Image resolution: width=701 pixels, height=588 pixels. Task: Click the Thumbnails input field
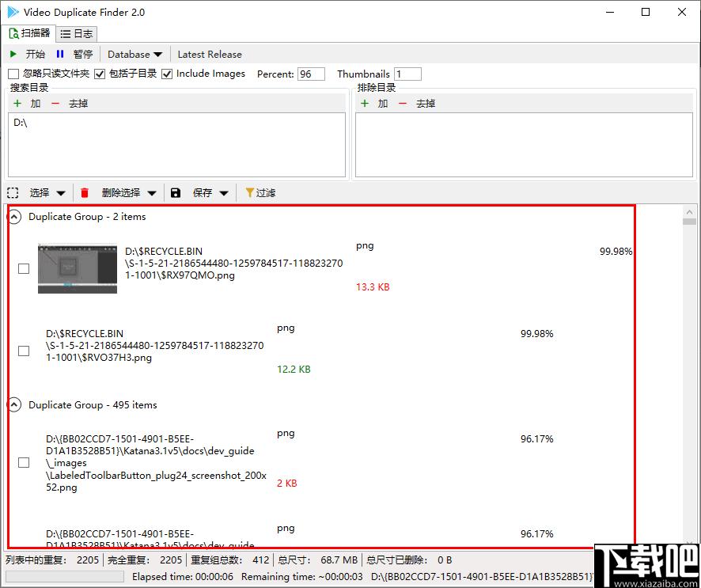pyautogui.click(x=407, y=74)
